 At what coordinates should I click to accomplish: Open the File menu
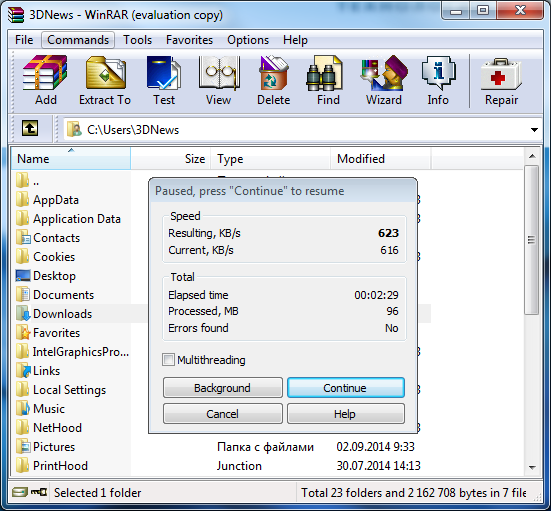24,40
